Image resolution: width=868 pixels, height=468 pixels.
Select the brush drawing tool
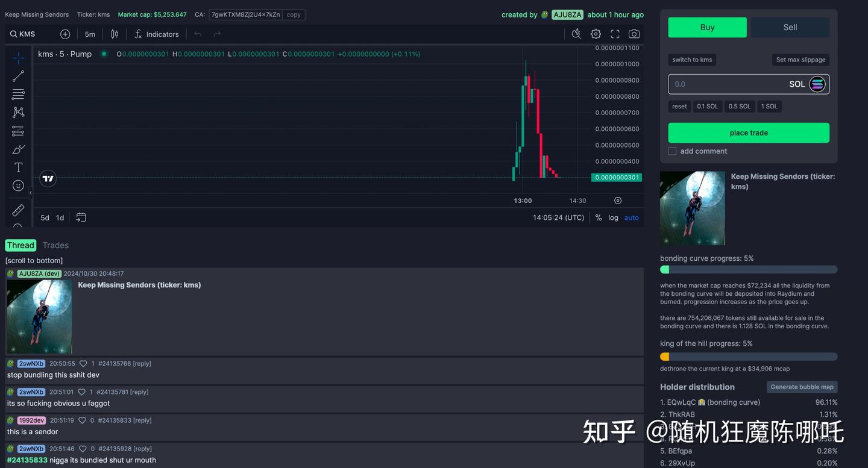[18, 149]
